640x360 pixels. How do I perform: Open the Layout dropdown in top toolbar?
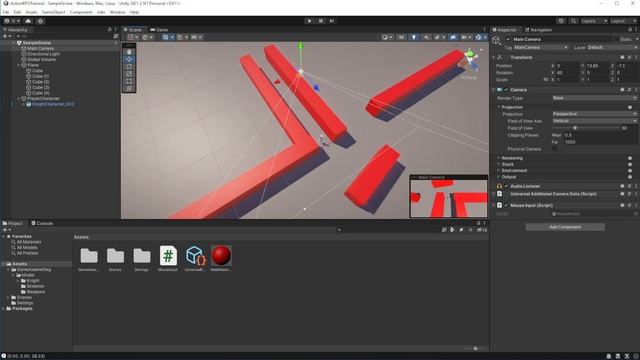624,21
